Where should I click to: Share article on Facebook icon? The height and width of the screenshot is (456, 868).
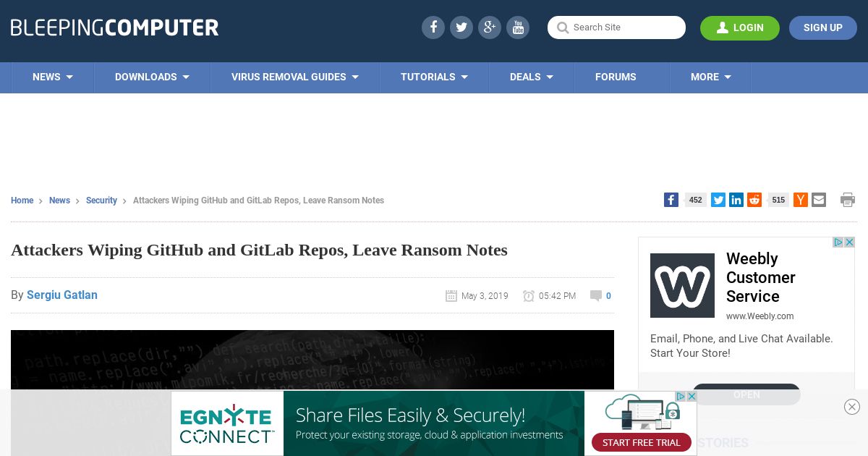(x=671, y=200)
